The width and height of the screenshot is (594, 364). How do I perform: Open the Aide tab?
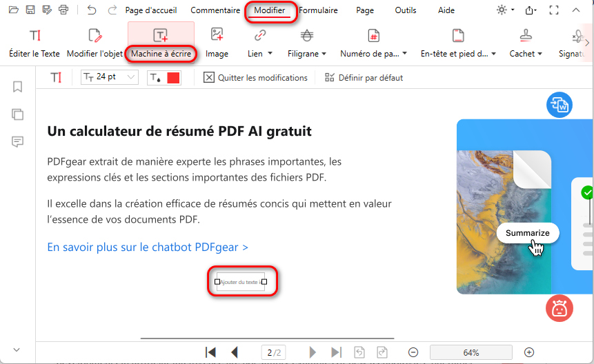pyautogui.click(x=446, y=10)
